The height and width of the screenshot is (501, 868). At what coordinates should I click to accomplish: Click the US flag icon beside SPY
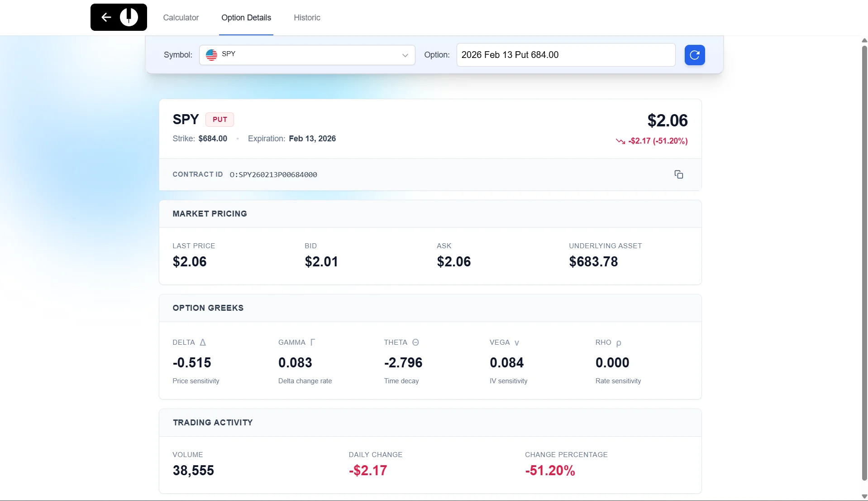pos(211,55)
